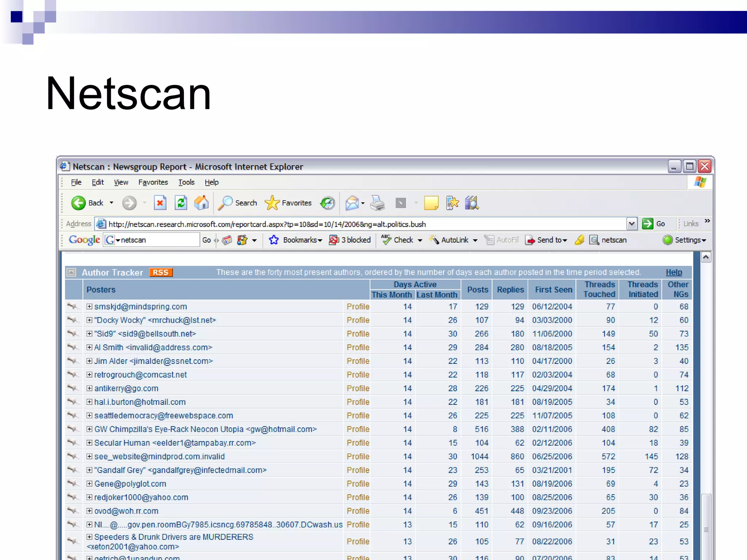Click the Send to icon
Image resolution: width=747 pixels, height=560 pixels.
530,240
